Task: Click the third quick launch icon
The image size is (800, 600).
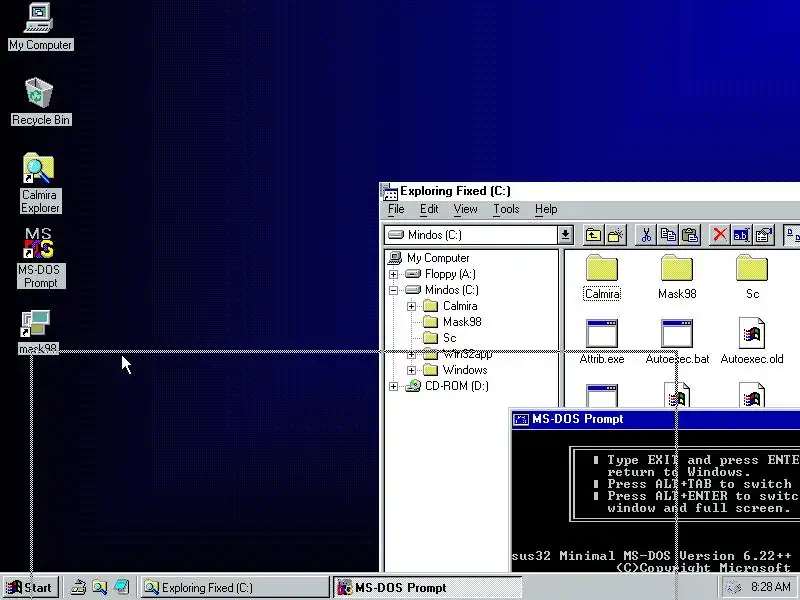Action: click(x=121, y=587)
